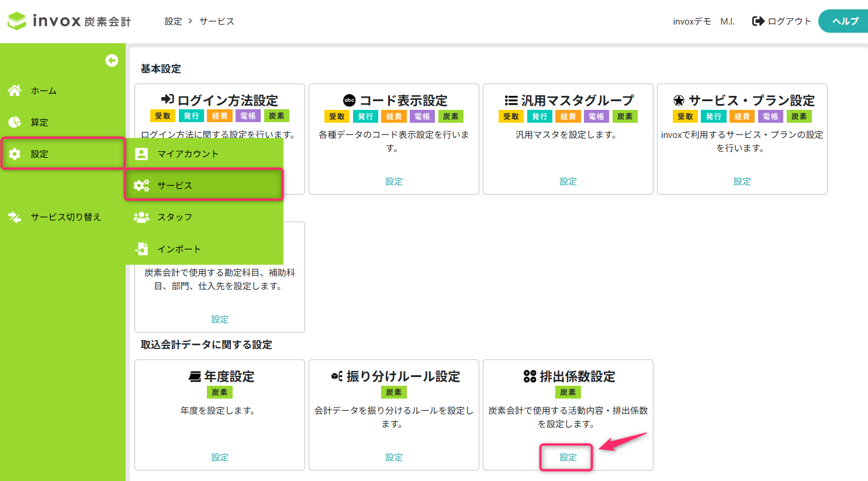Click the 汎用マスタグループ list icon
The width and height of the screenshot is (868, 481).
click(x=511, y=100)
